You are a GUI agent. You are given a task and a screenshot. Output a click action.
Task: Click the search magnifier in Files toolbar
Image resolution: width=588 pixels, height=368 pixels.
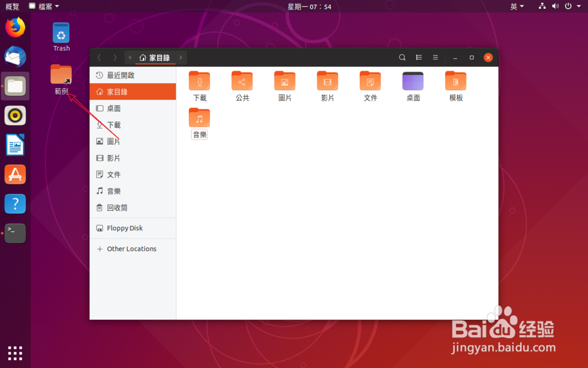[402, 58]
